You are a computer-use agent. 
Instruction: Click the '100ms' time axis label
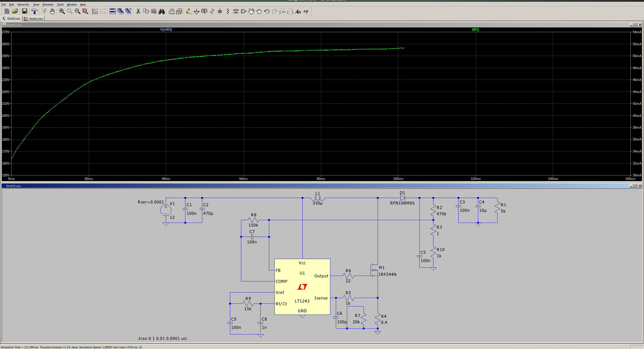398,179
